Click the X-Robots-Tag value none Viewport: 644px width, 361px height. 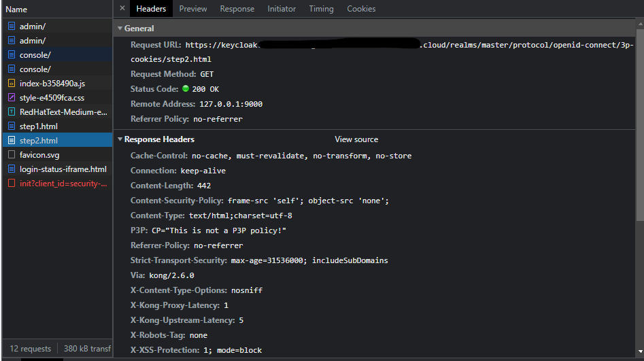pyautogui.click(x=199, y=336)
